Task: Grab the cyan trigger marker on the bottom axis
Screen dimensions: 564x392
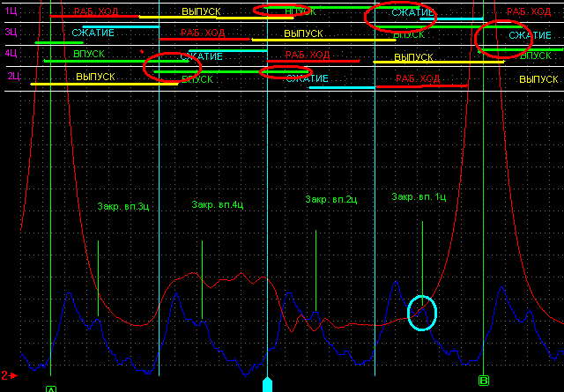Action: click(x=267, y=384)
